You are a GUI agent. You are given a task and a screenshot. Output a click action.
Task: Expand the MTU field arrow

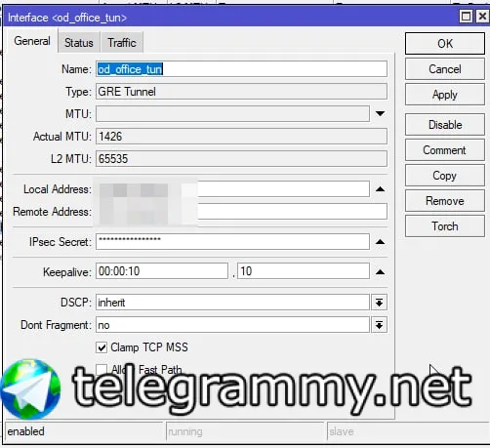pos(380,114)
